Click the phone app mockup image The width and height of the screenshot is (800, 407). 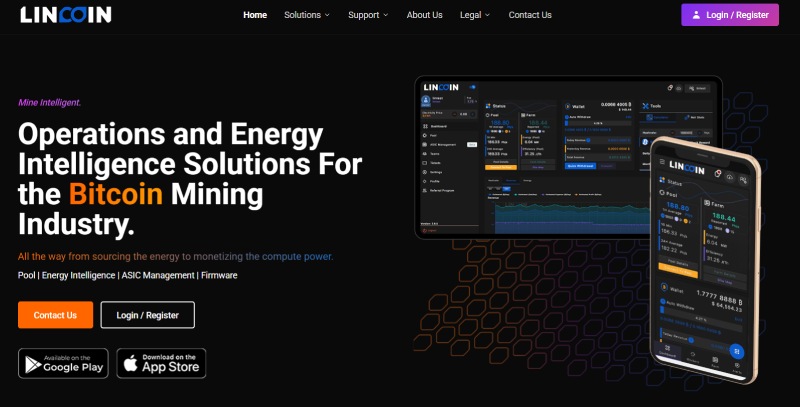coord(705,260)
